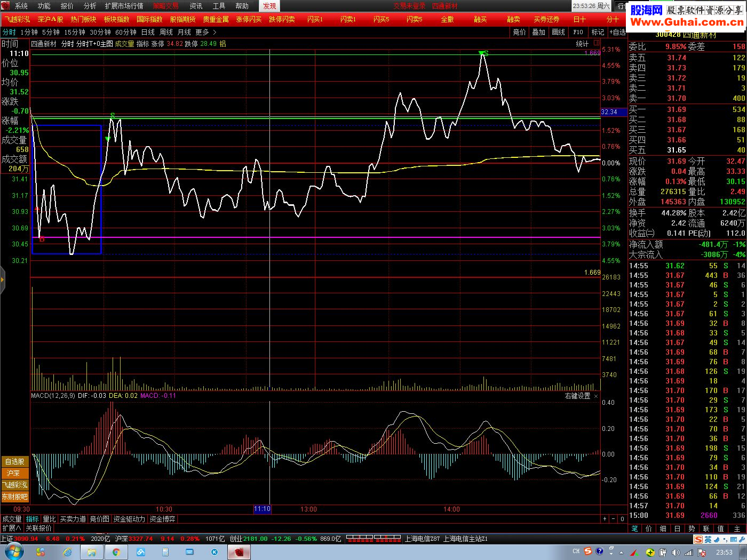
Task: Switch to the 买卖力道 bottom tab
Action: click(x=73, y=519)
